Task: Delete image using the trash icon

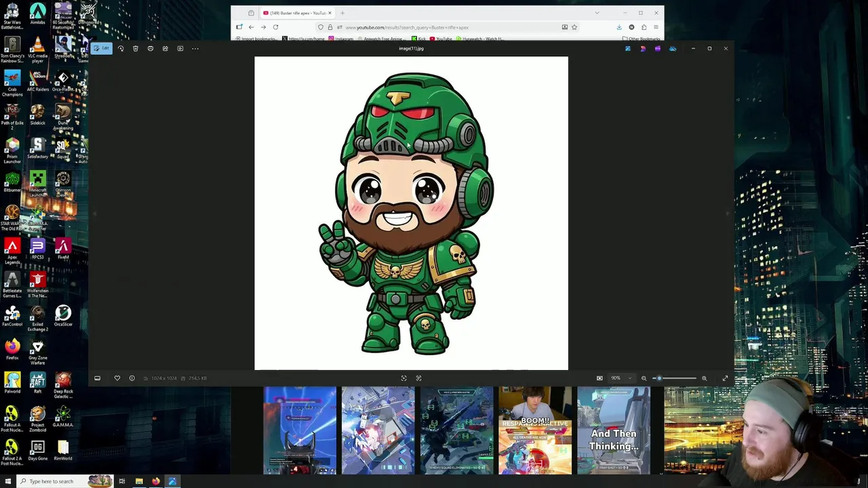Action: (136, 48)
